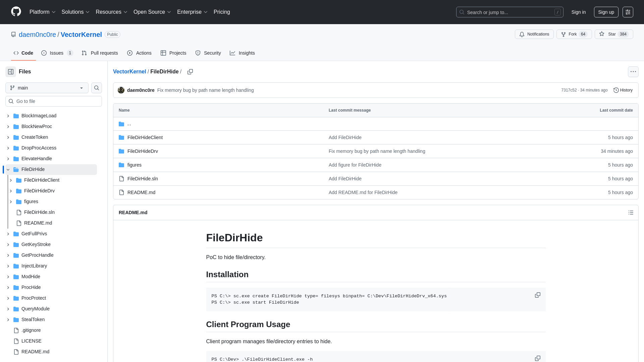Viewport: 644px width, 362px height.
Task: Open the VectorKernel breadcrumb link
Action: point(129,72)
